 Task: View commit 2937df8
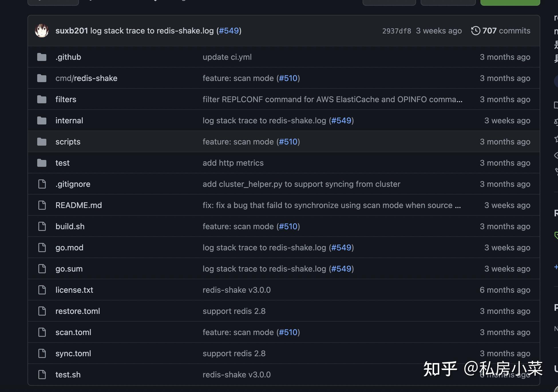396,31
